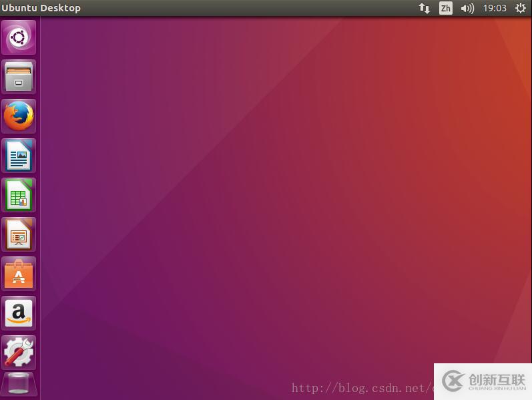Open the power session menu

pos(521,8)
